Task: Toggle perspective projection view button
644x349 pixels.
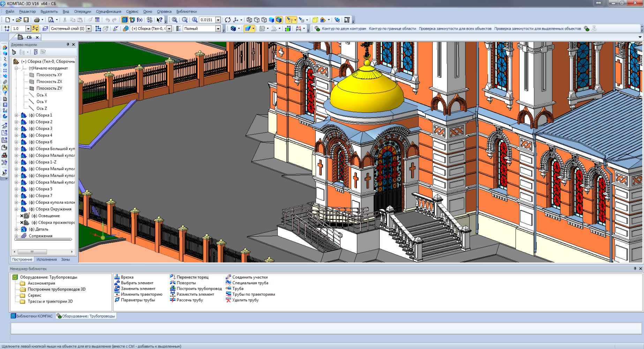Action: (315, 20)
